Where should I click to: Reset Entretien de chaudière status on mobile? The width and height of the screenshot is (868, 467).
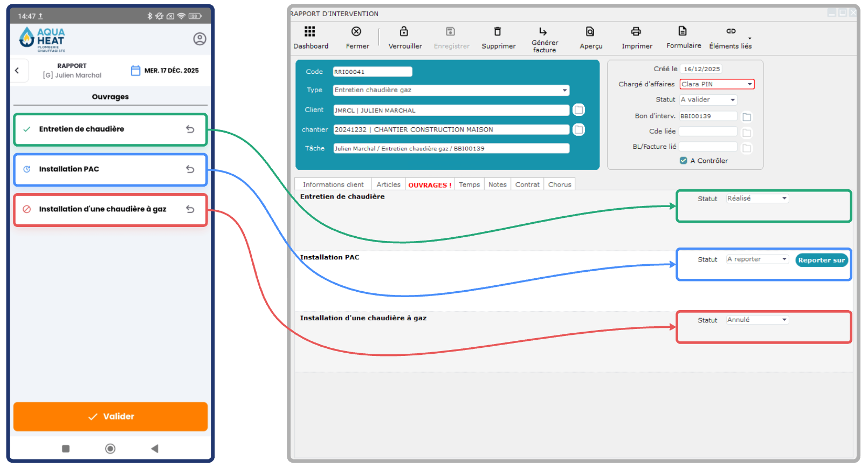click(x=190, y=129)
